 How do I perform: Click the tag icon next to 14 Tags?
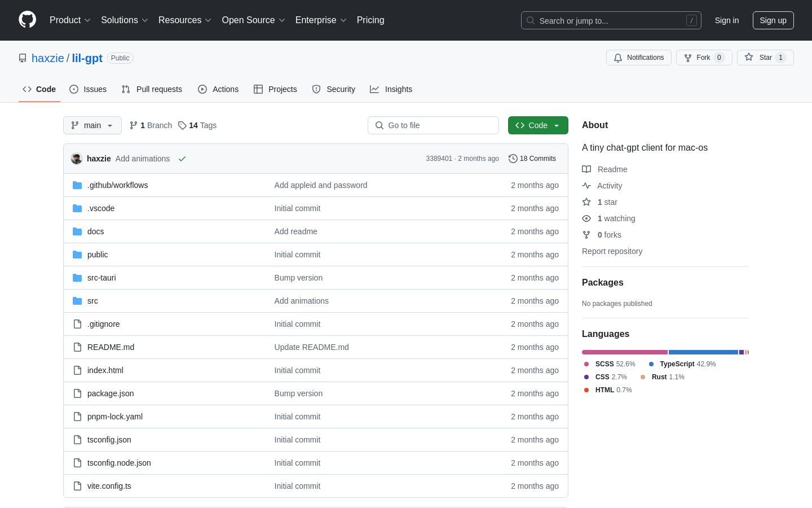coord(182,125)
